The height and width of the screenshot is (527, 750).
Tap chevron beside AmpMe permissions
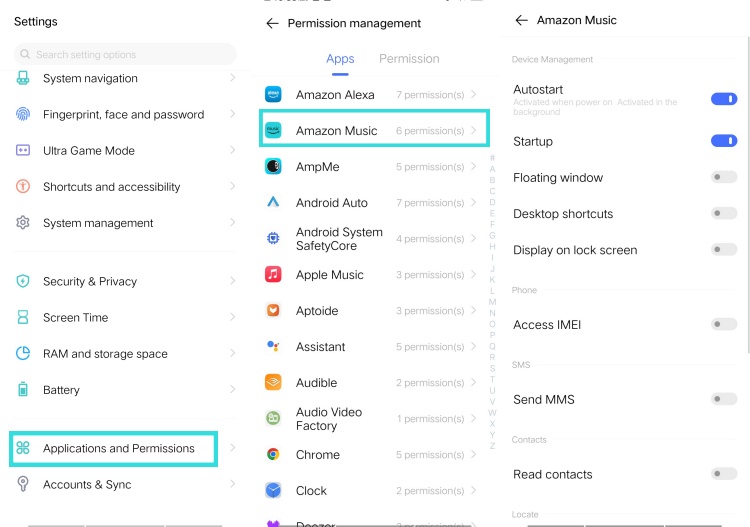[474, 166]
